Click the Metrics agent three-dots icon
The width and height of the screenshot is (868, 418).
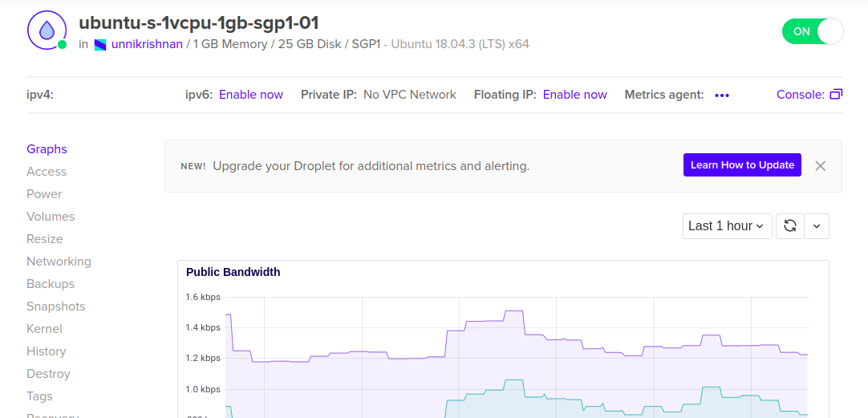click(x=722, y=95)
